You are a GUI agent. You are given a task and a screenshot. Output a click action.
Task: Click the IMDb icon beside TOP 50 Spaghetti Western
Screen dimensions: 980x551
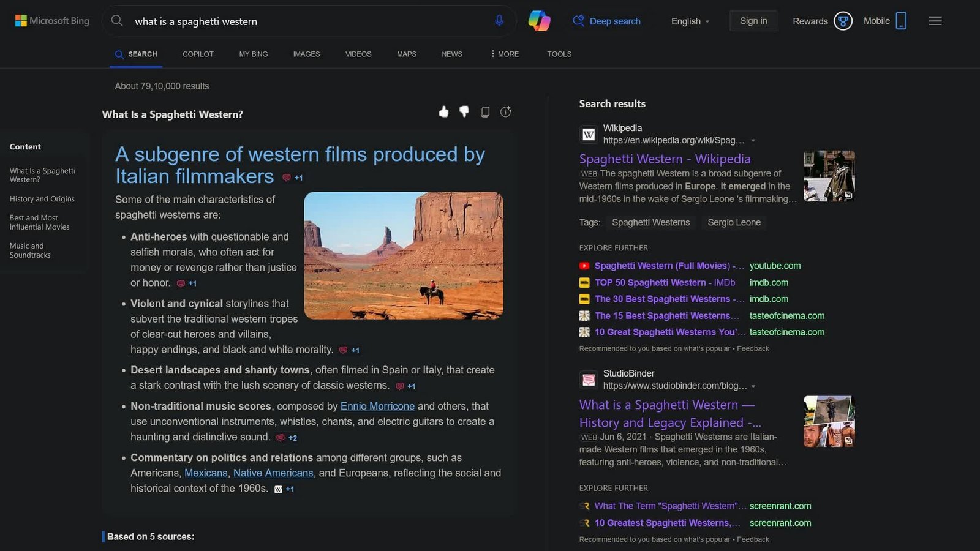click(584, 282)
